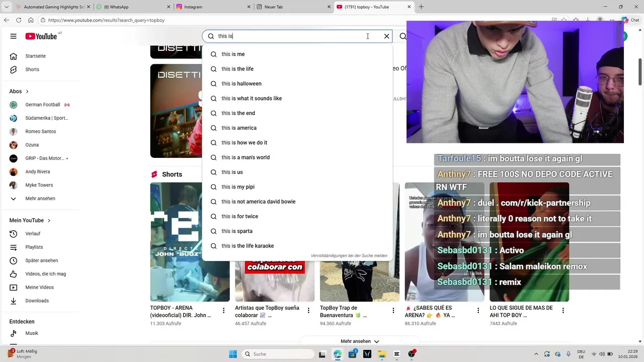Viewport: 644px width, 362px height.
Task: Open the Windows Start menu
Action: 233,354
